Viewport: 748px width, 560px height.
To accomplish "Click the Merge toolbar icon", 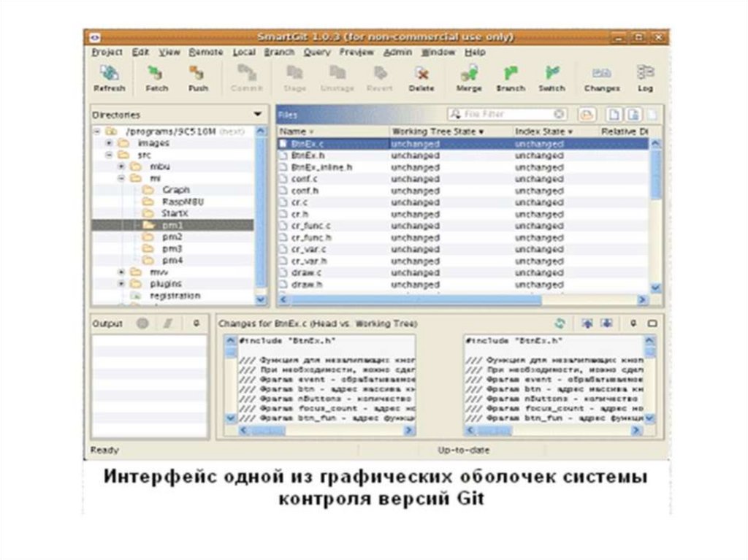I will [469, 78].
